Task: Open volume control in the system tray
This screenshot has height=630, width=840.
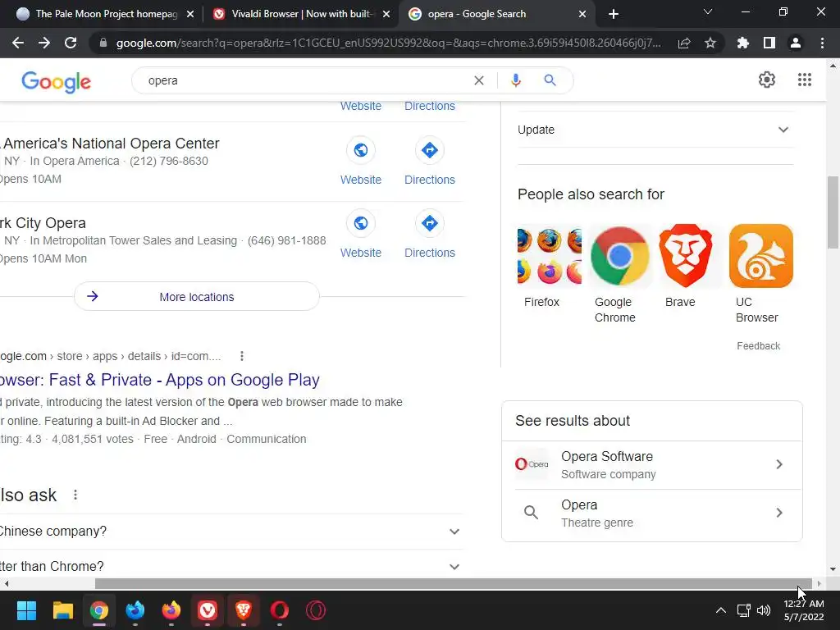Action: (764, 610)
